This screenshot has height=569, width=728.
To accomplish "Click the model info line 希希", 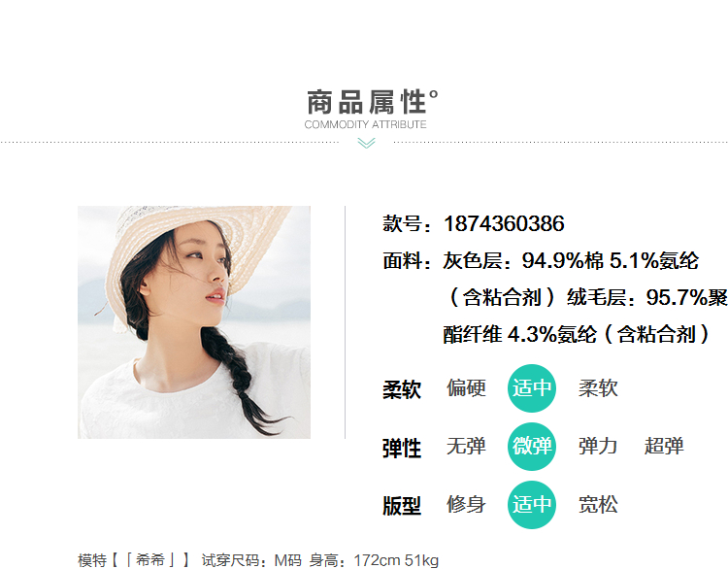I will coord(258,560).
